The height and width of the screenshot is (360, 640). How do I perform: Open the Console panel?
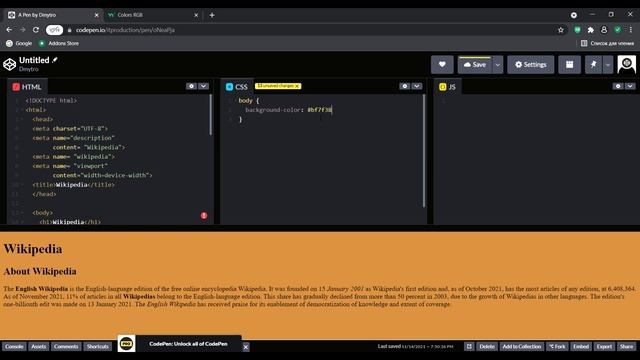click(14, 346)
